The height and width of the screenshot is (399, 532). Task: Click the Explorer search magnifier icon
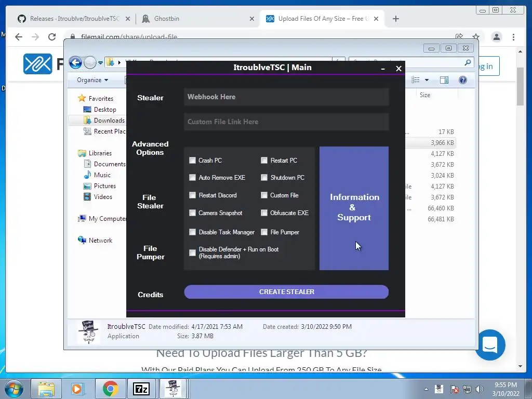click(468, 62)
